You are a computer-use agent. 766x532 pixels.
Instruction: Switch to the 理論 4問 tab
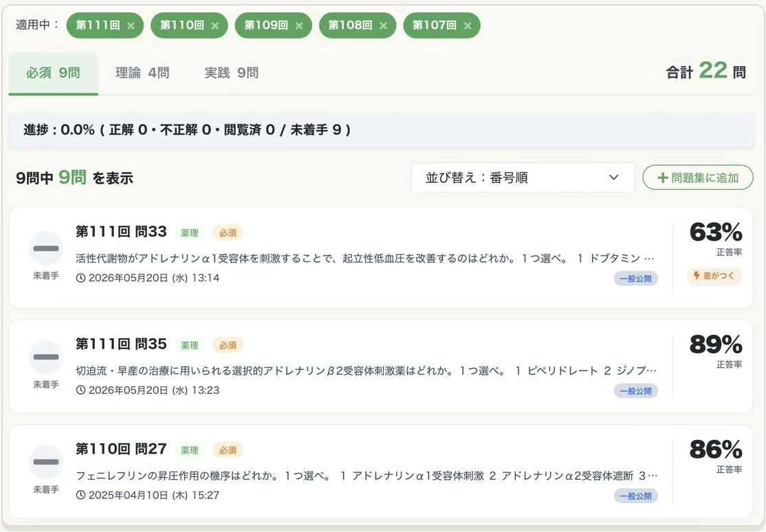(142, 74)
